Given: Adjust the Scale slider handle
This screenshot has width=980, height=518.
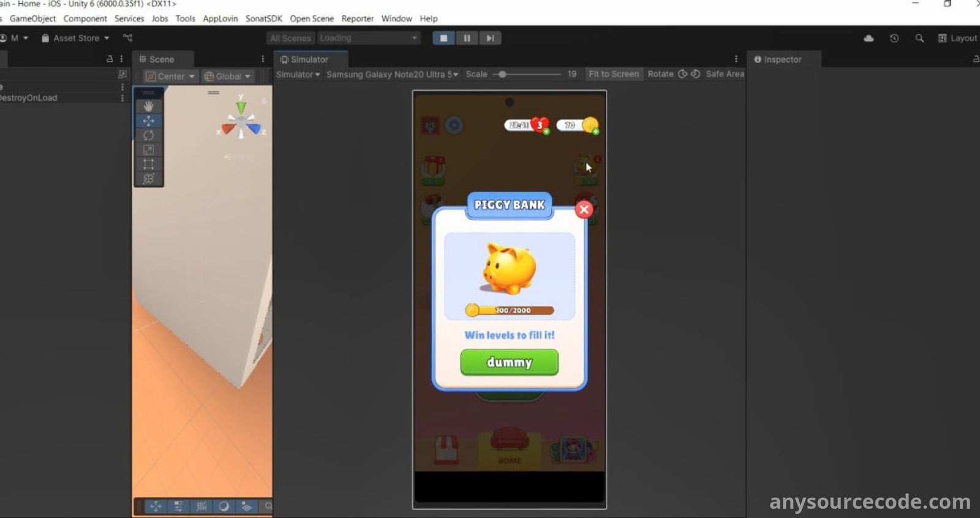Looking at the screenshot, I should [502, 74].
